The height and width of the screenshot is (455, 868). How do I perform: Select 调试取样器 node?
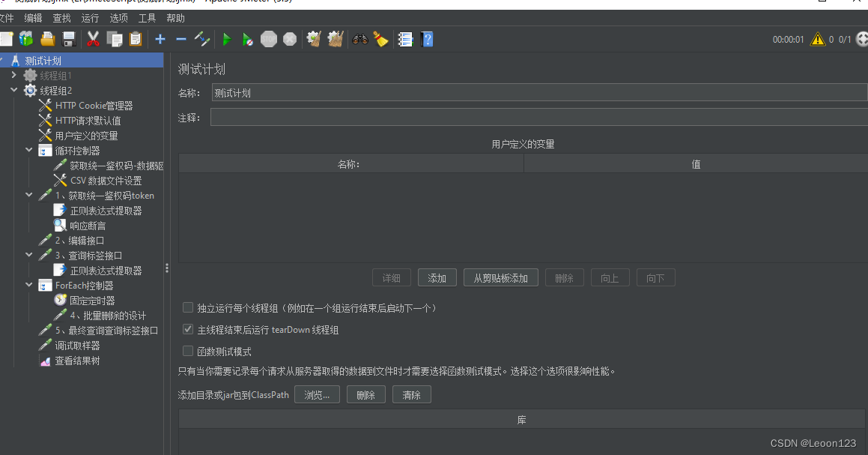[77, 346]
